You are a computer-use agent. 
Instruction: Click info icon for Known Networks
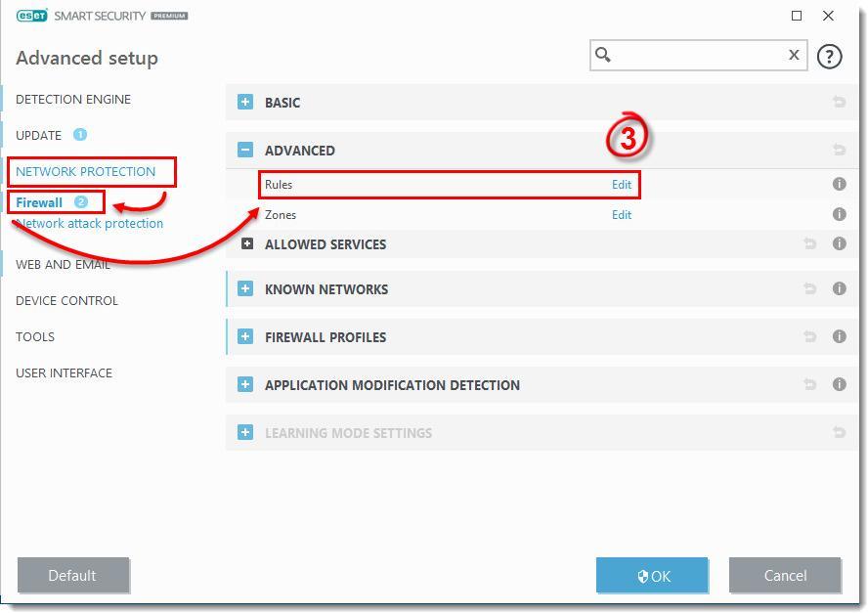coord(839,288)
